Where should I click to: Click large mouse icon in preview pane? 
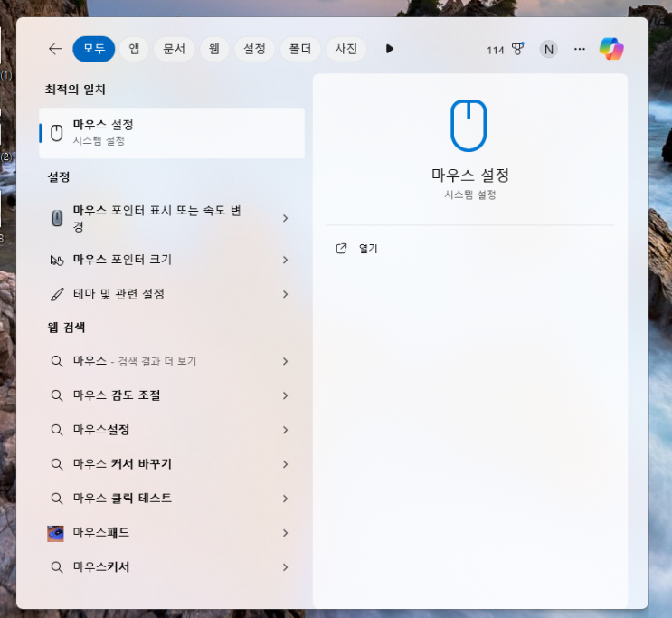pyautogui.click(x=469, y=126)
